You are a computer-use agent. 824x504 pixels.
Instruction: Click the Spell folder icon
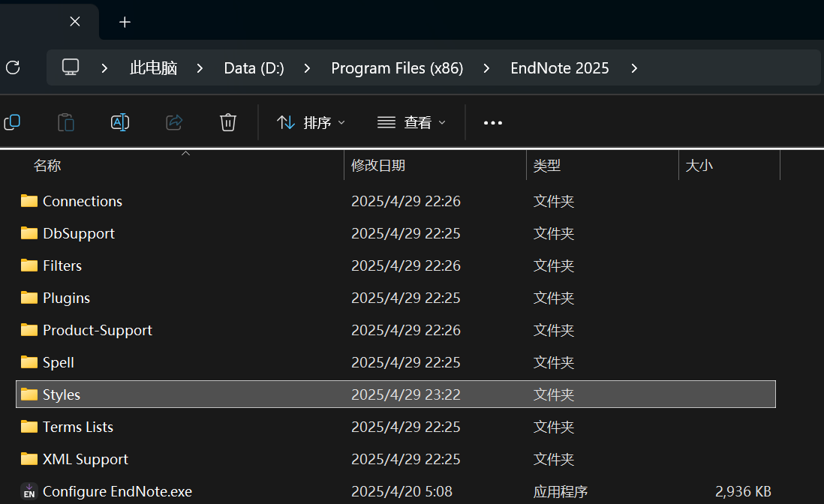click(x=29, y=362)
